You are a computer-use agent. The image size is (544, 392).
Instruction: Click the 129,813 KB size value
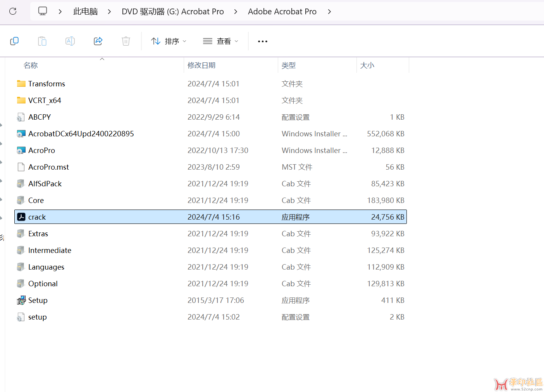click(x=386, y=284)
